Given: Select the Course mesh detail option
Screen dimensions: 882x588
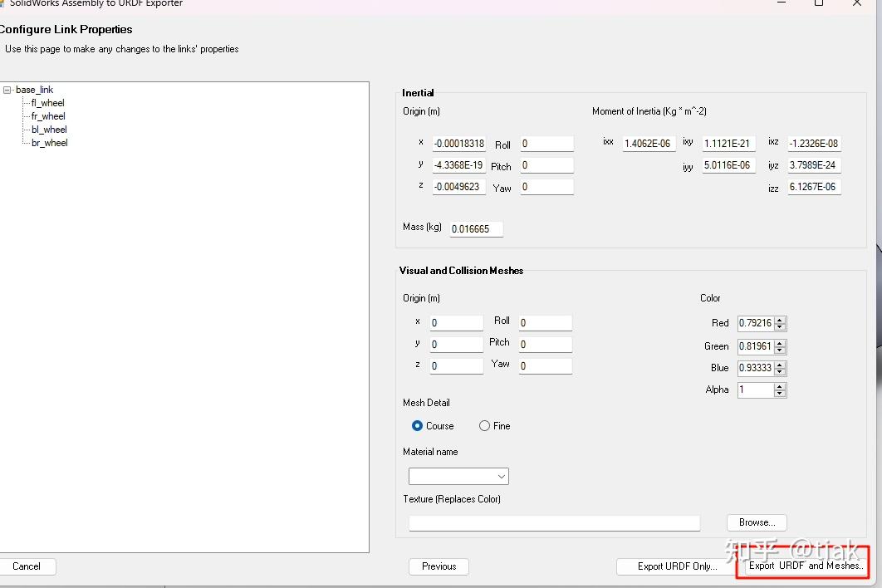Looking at the screenshot, I should pos(417,425).
